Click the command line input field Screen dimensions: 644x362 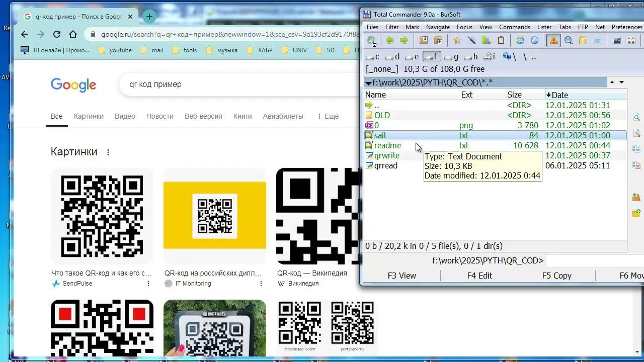(595, 260)
